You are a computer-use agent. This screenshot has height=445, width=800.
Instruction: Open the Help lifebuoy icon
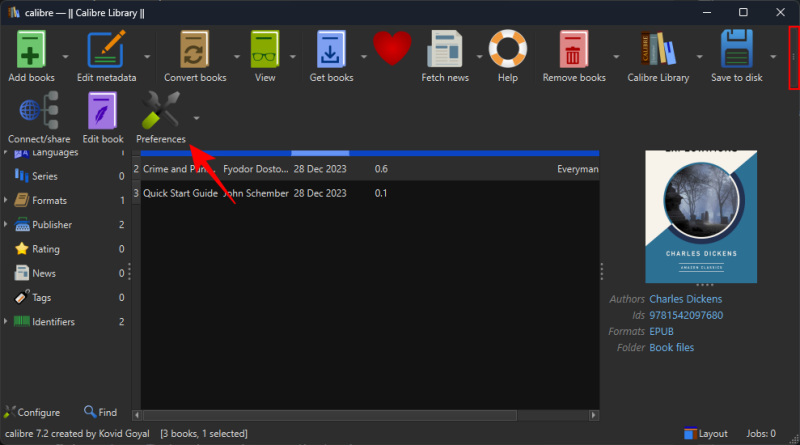[508, 48]
